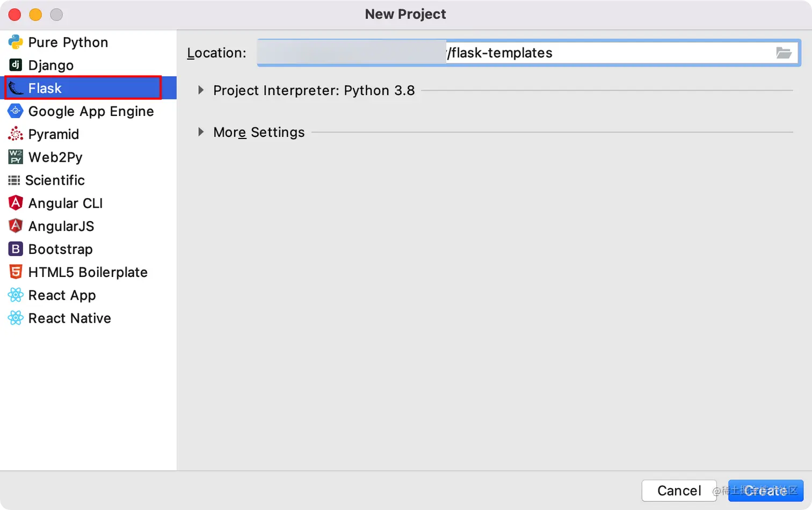
Task: Click the Create button
Action: (x=765, y=491)
